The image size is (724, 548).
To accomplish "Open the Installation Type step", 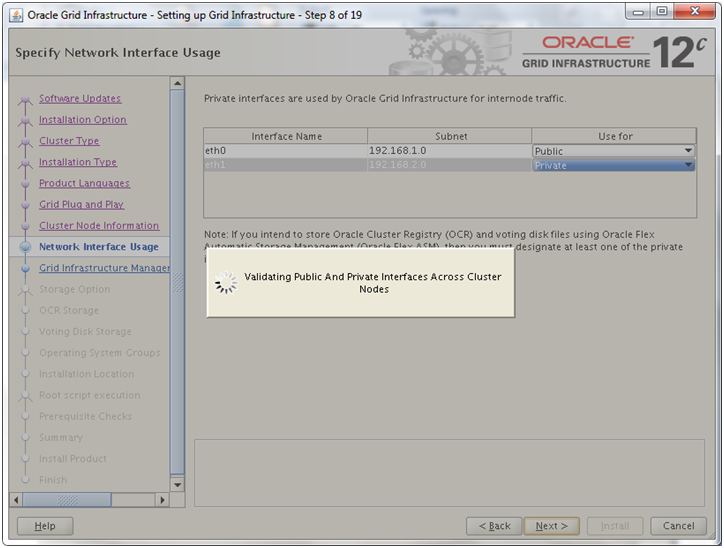I will click(78, 162).
